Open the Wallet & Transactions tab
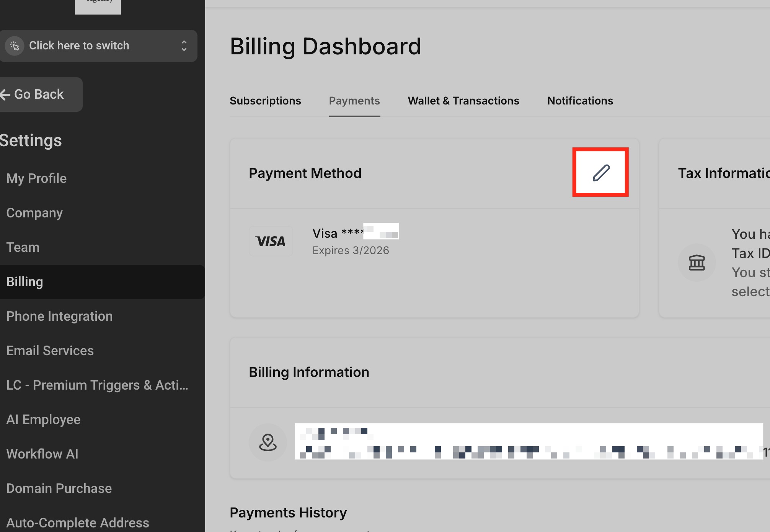770x532 pixels. (x=463, y=101)
